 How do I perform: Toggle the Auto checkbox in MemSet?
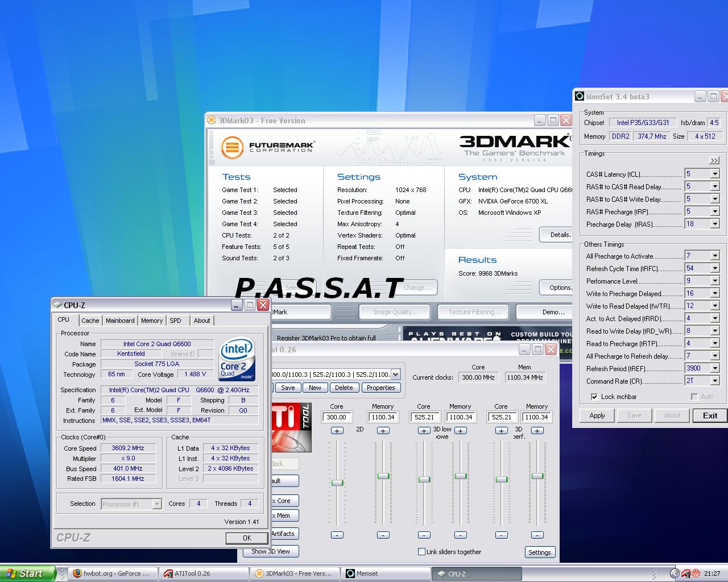pyautogui.click(x=694, y=397)
